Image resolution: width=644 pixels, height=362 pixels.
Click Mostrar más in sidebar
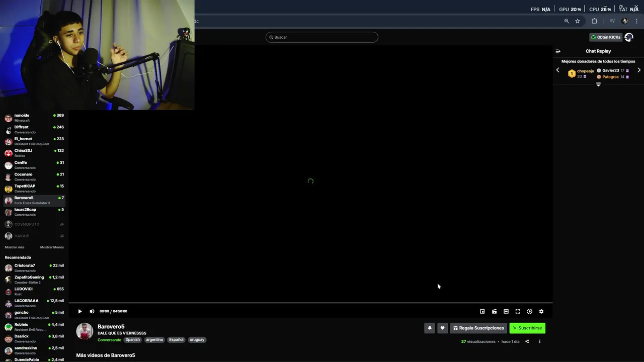15,247
